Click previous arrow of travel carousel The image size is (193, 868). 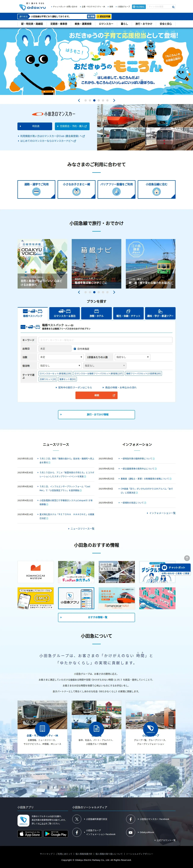click(79, 292)
